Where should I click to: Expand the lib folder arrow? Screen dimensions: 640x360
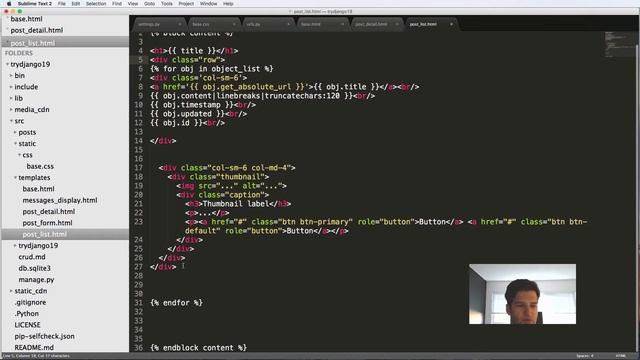(x=11, y=98)
